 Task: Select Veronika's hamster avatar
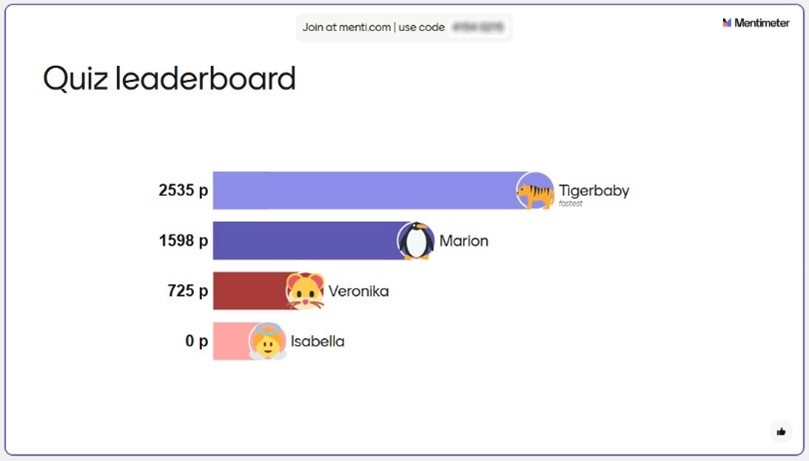(x=305, y=291)
